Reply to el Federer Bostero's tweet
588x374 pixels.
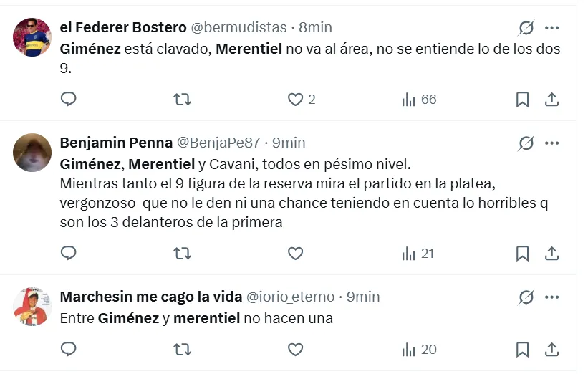coord(69,100)
